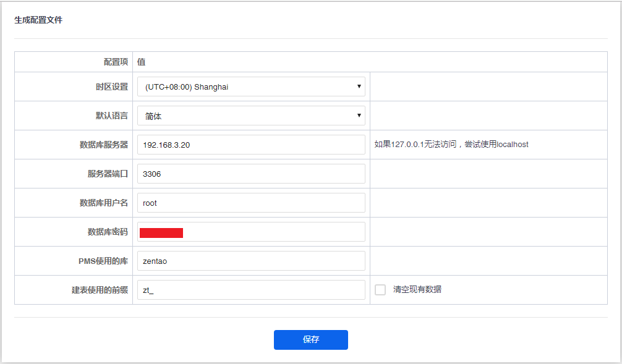Expand the 默认语言 language dropdown

click(x=251, y=116)
